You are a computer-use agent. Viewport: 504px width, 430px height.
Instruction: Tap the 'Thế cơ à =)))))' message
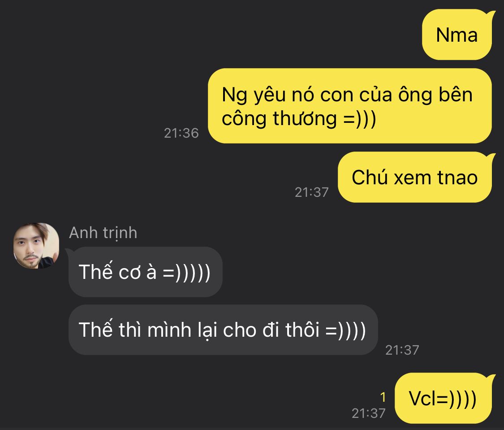click(145, 272)
